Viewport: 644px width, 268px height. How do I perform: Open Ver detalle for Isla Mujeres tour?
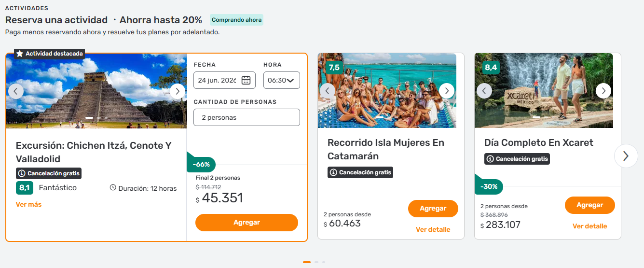(x=433, y=230)
